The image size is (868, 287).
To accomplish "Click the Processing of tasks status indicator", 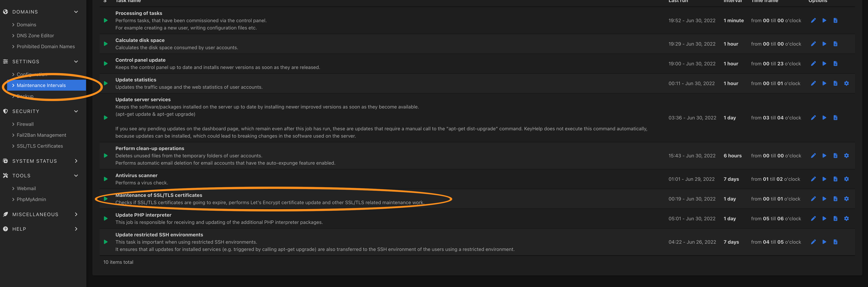I will pyautogui.click(x=105, y=21).
